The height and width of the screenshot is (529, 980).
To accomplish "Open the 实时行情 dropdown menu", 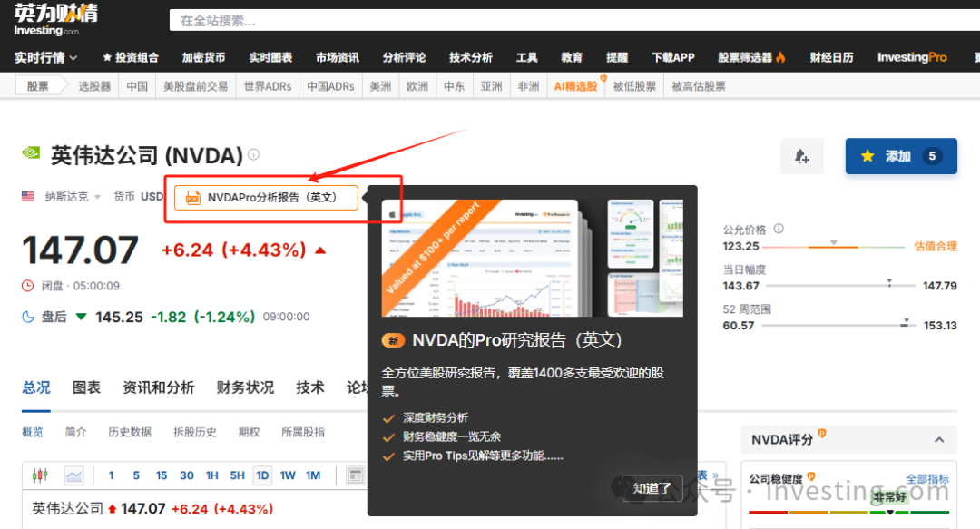I will point(46,57).
